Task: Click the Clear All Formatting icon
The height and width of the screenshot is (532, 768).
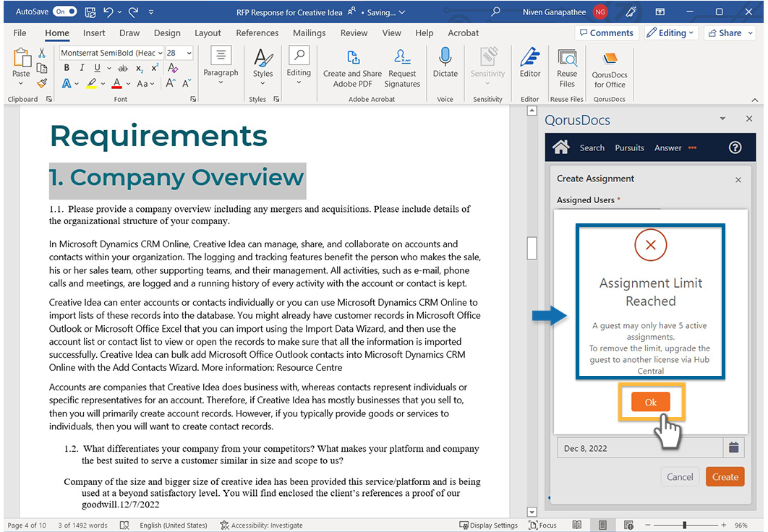Action: point(172,68)
